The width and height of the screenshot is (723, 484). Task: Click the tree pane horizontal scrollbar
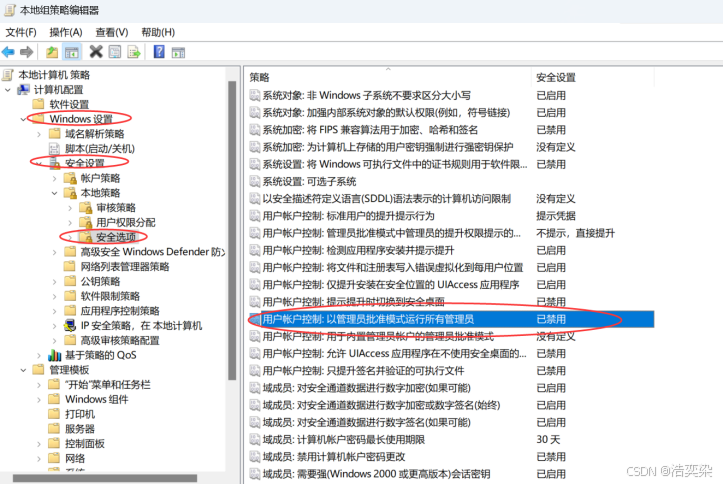click(105, 478)
